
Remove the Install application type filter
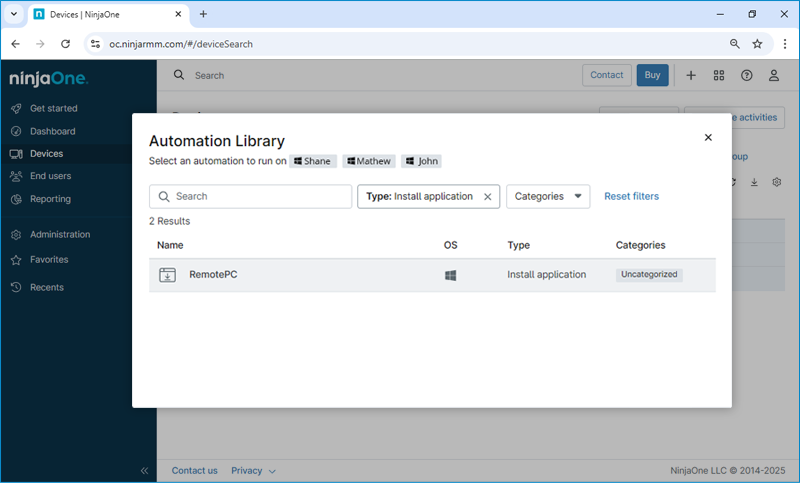pos(487,197)
